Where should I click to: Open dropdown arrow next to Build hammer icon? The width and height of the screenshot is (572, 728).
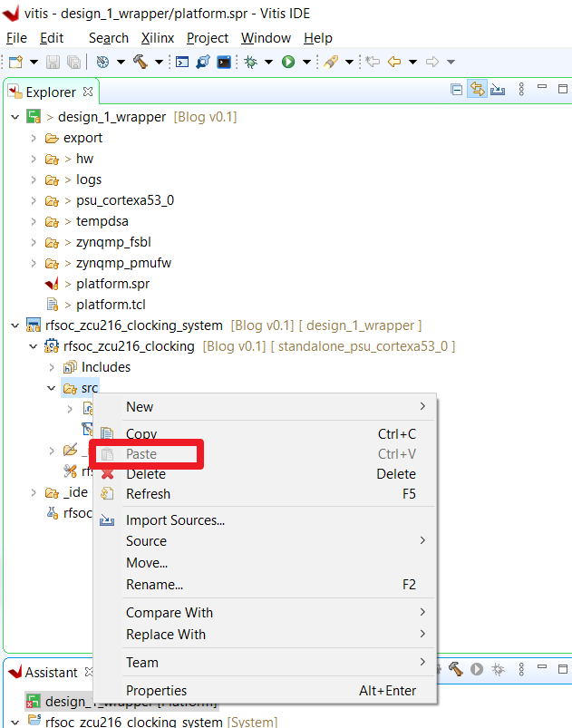[159, 62]
